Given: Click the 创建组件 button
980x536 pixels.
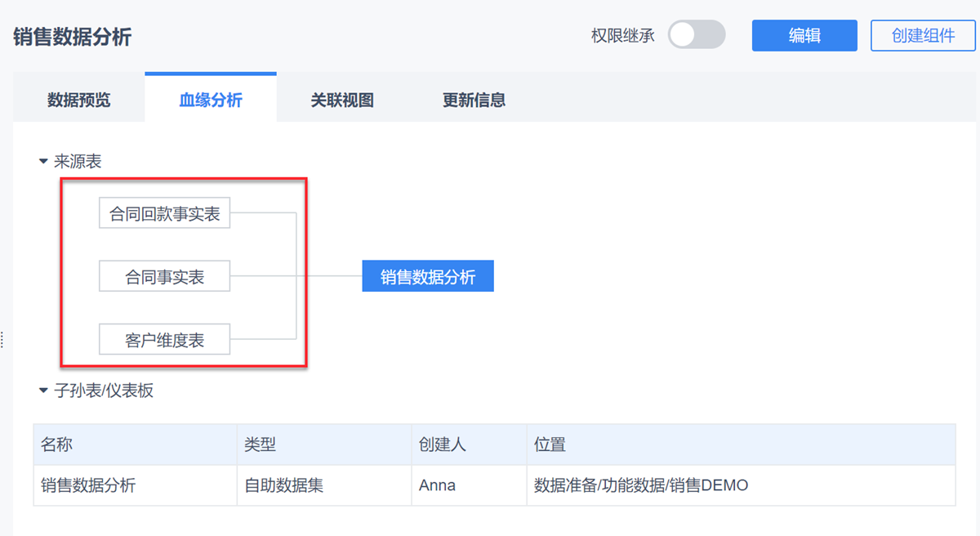Looking at the screenshot, I should [923, 35].
